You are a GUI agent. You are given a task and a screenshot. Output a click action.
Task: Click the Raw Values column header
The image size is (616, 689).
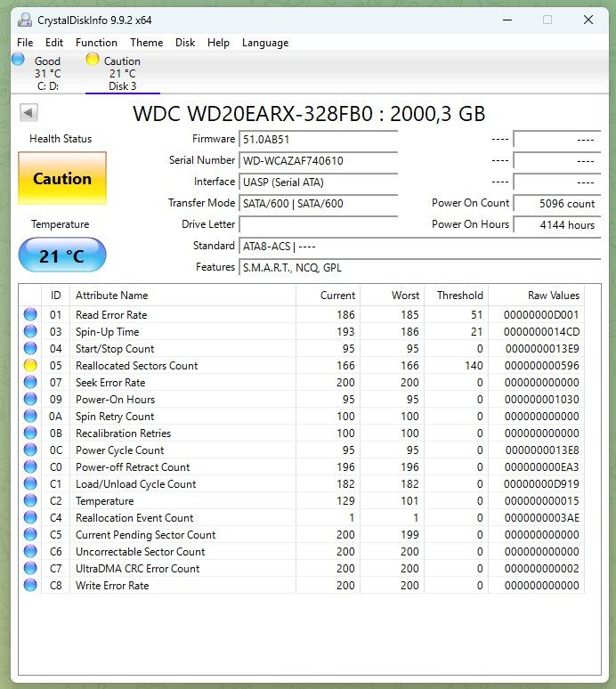536,296
